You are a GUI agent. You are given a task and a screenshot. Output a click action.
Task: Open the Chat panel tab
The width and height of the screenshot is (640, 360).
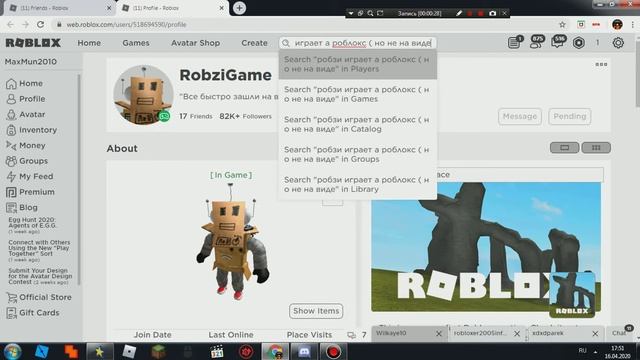[x=622, y=333]
